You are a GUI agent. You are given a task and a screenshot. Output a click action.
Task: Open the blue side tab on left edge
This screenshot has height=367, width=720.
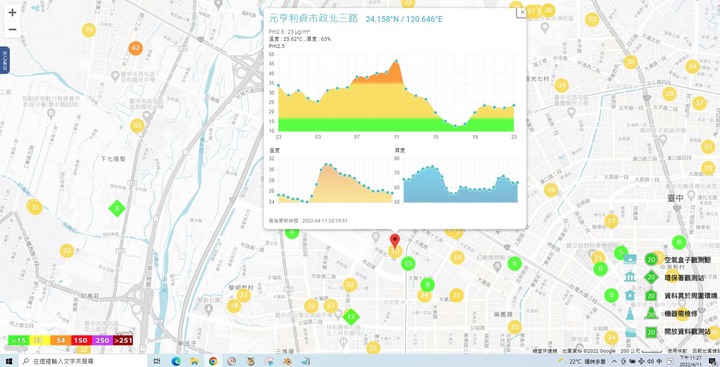[x=5, y=60]
